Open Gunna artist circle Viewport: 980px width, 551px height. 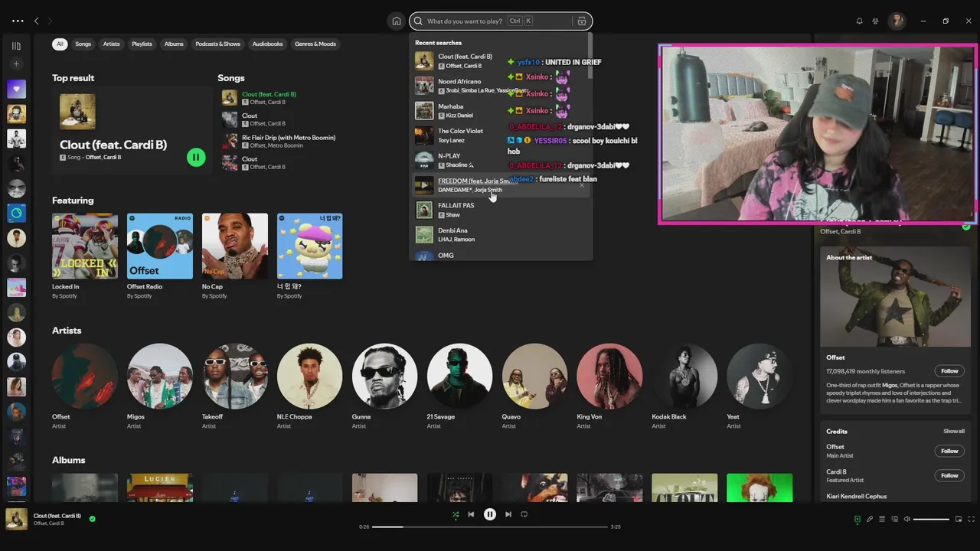(x=385, y=376)
